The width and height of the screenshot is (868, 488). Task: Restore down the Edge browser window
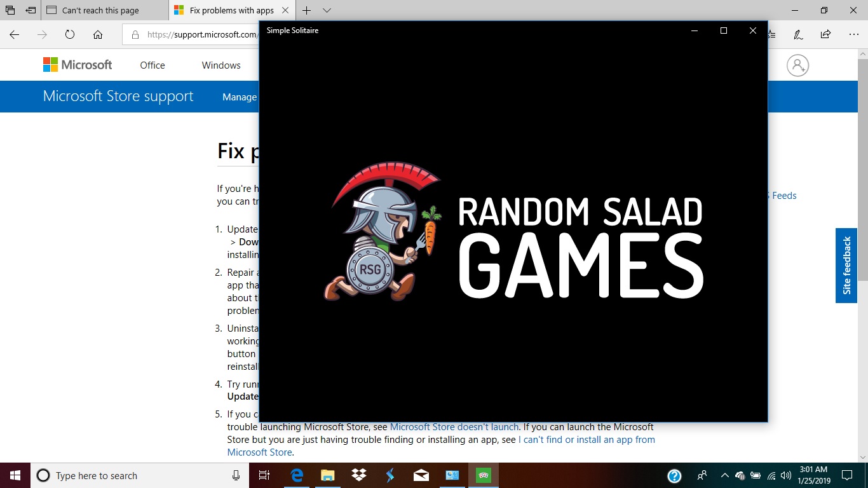[x=824, y=10]
